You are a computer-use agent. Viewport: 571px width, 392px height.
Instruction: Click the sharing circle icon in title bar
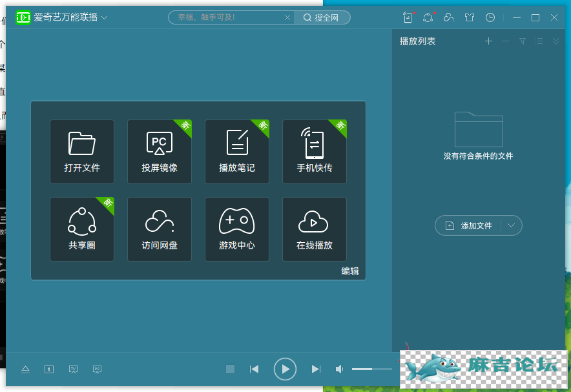click(x=428, y=17)
